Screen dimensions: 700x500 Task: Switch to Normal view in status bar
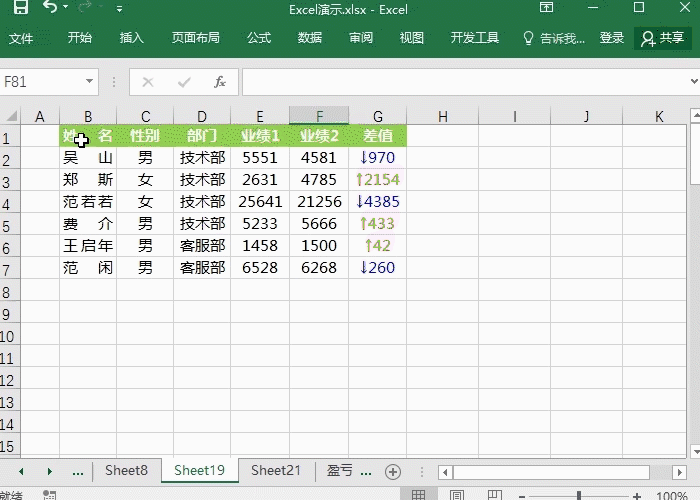click(x=418, y=495)
